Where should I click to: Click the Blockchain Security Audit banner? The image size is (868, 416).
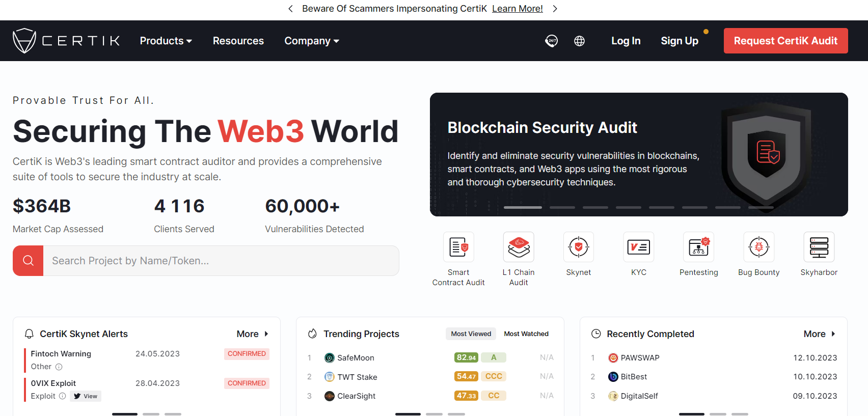pos(639,154)
